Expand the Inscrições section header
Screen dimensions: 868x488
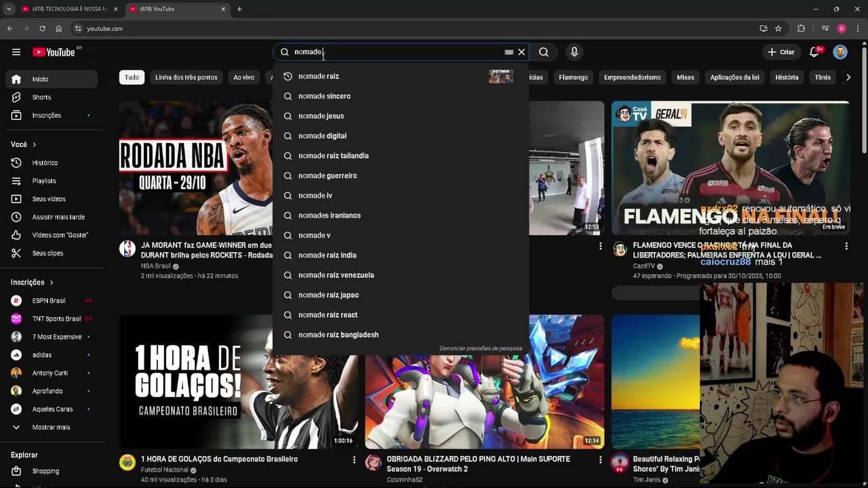click(32, 283)
